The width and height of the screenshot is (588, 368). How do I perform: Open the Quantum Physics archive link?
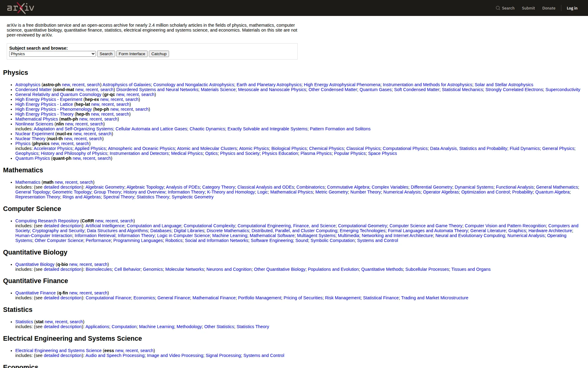[x=32, y=158]
